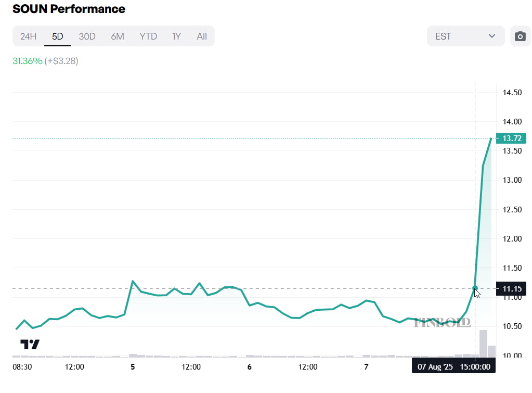Click the 14.50 price axis label
532x393 pixels.
pos(512,92)
